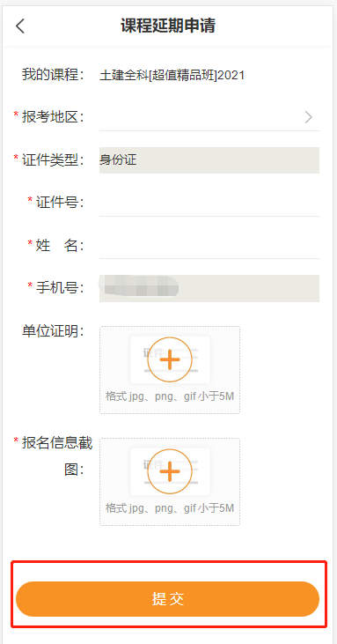Select course name 土建全科[超值精品班]2021
Screen dimensions: 337x644
pyautogui.click(x=172, y=76)
